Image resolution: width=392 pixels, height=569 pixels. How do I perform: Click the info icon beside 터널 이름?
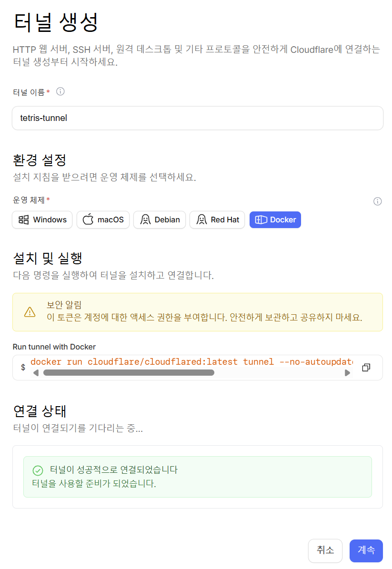point(60,91)
